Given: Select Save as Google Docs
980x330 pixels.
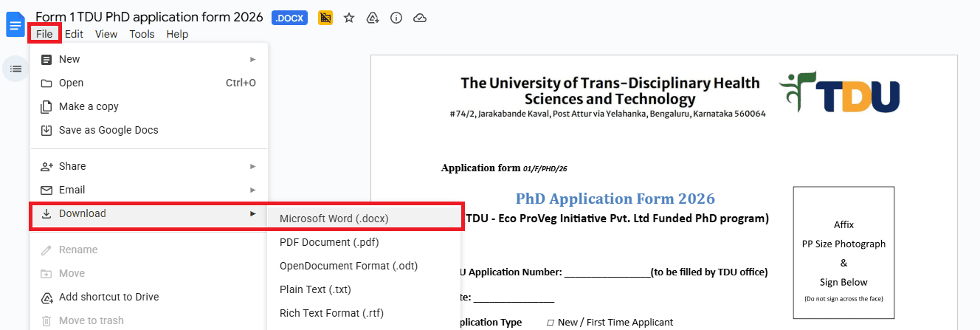Looking at the screenshot, I should [149, 130].
